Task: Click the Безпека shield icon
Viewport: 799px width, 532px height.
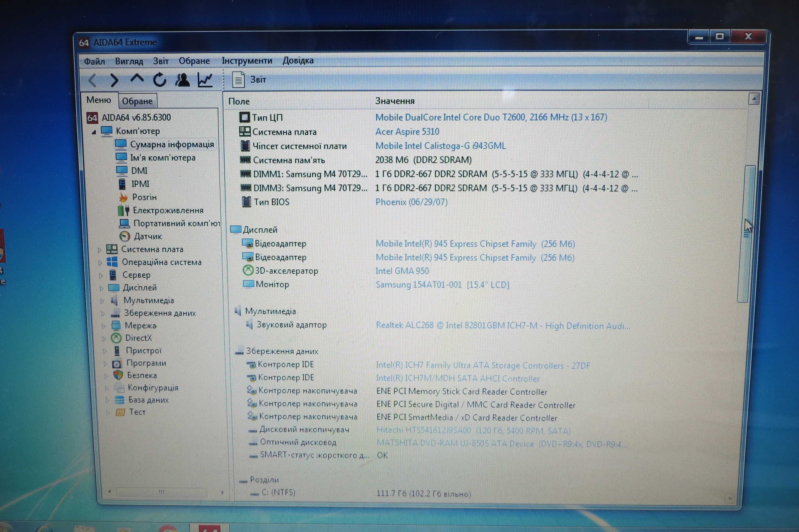Action: [x=118, y=375]
